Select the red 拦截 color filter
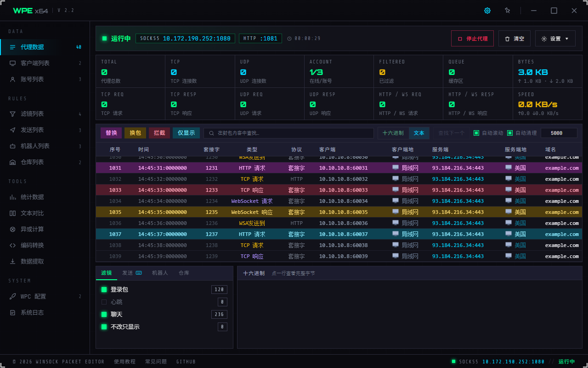Screen dimensions: 588x368 pyautogui.click(x=159, y=133)
